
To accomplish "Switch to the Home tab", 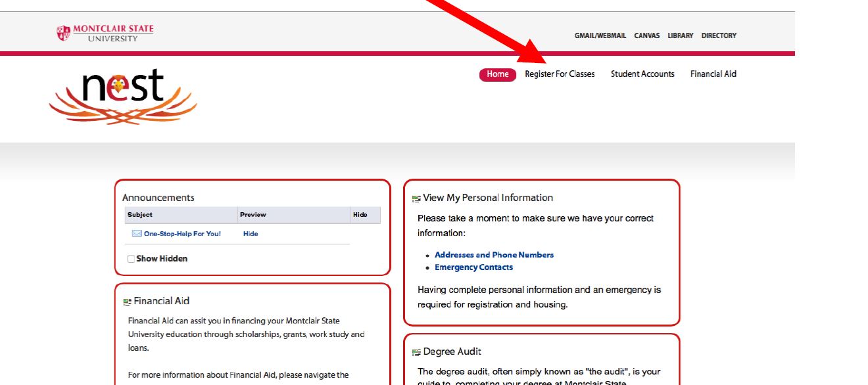I will tap(498, 74).
